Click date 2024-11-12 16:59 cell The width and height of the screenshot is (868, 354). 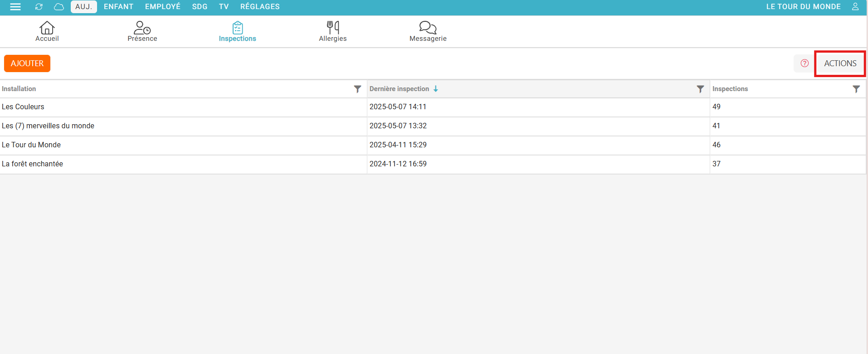coord(538,164)
